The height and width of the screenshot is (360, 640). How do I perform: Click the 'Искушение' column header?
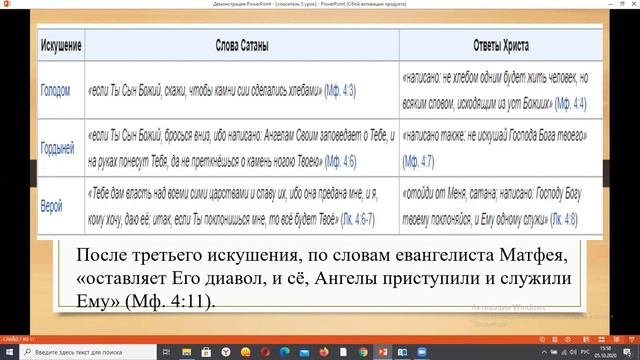click(x=61, y=45)
